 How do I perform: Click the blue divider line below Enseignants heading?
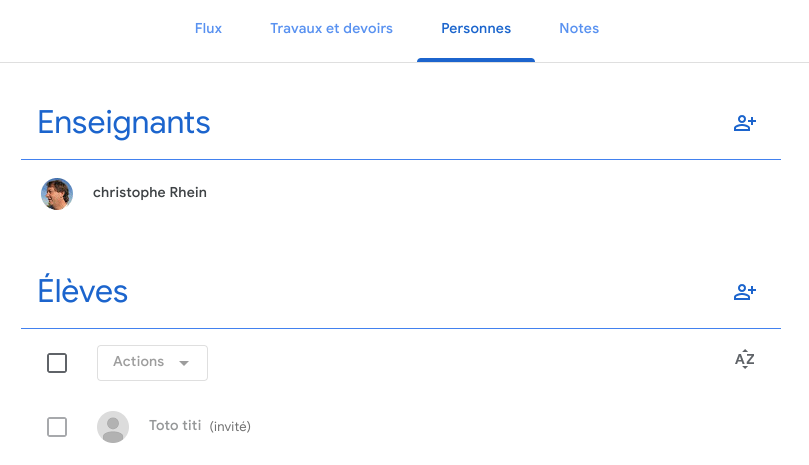tap(401, 159)
